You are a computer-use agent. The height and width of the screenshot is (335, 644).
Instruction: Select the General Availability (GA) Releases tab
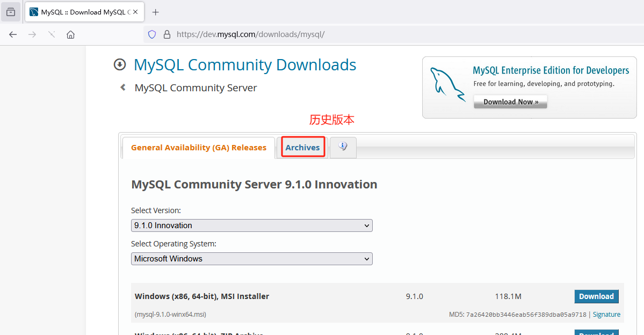coord(198,147)
